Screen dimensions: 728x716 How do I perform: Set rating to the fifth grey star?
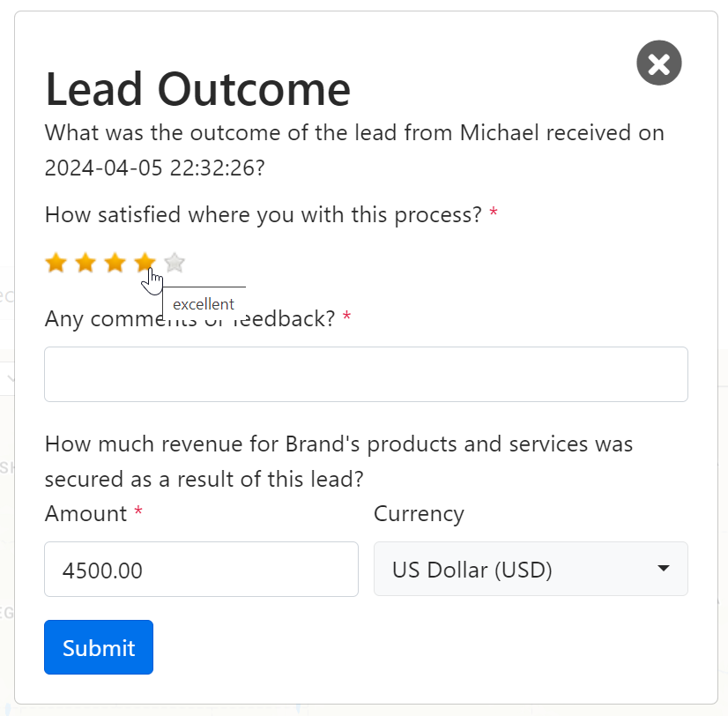[175, 263]
